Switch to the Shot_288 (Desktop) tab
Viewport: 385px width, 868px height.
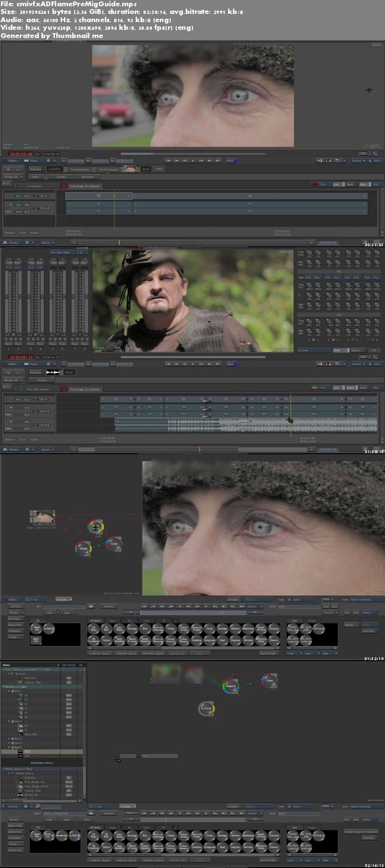[x=38, y=389]
